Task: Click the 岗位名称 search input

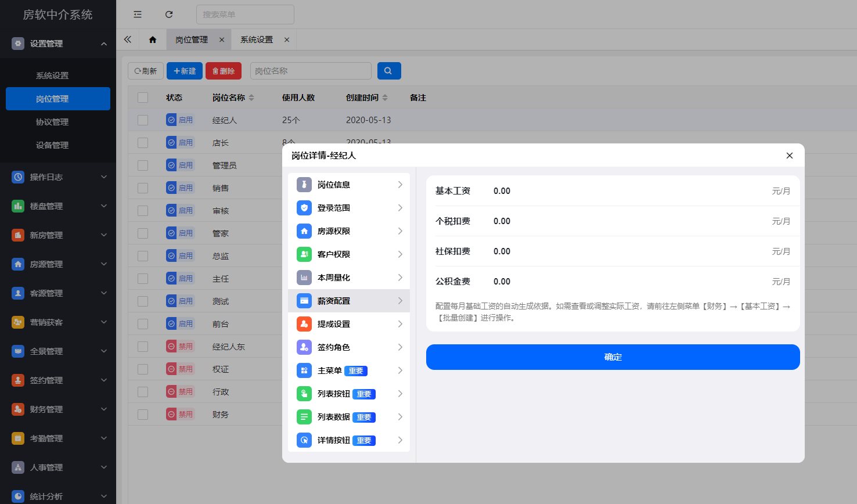Action: [311, 71]
